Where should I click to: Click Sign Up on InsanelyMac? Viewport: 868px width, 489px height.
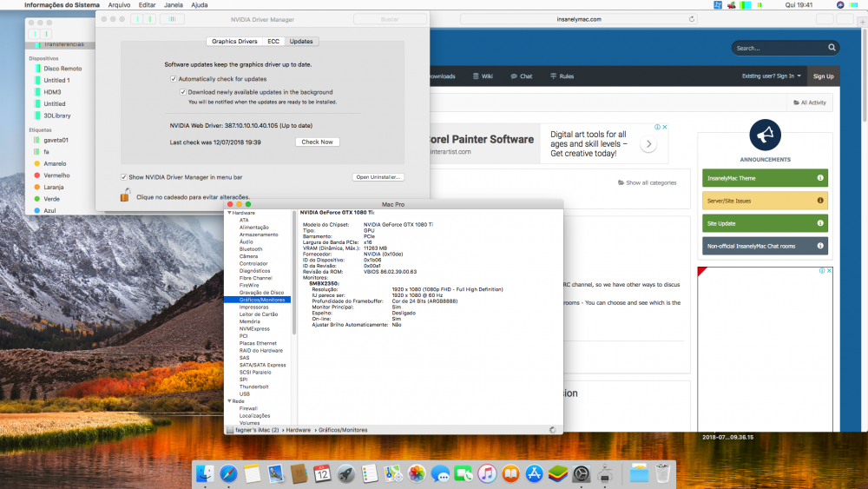click(x=823, y=76)
